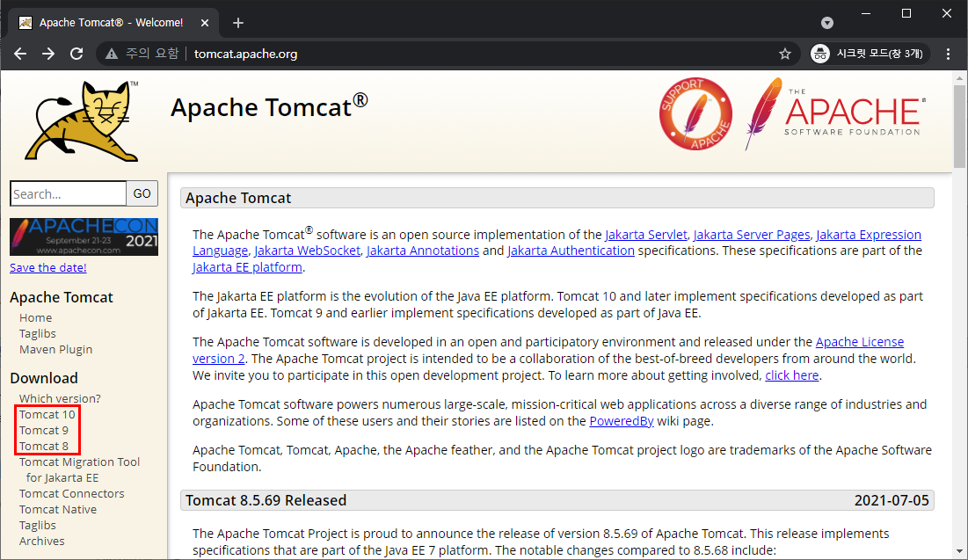
Task: Bookmark this page with the star icon
Action: (784, 54)
